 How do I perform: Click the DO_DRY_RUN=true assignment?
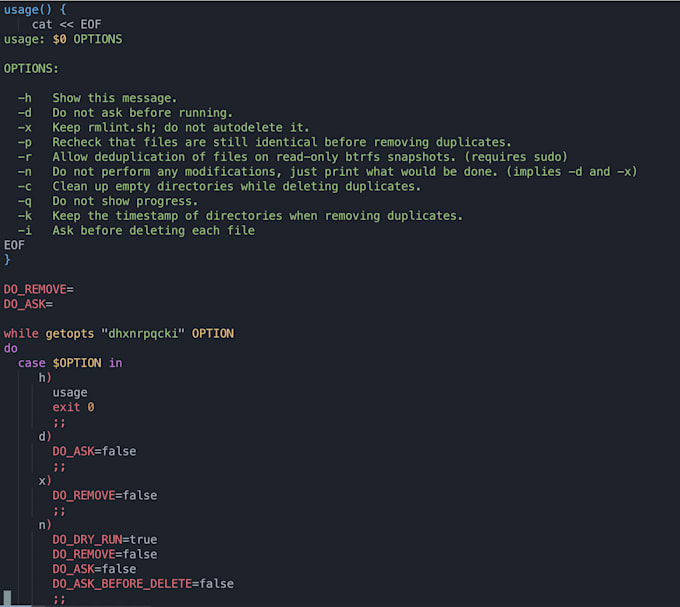pyautogui.click(x=104, y=540)
